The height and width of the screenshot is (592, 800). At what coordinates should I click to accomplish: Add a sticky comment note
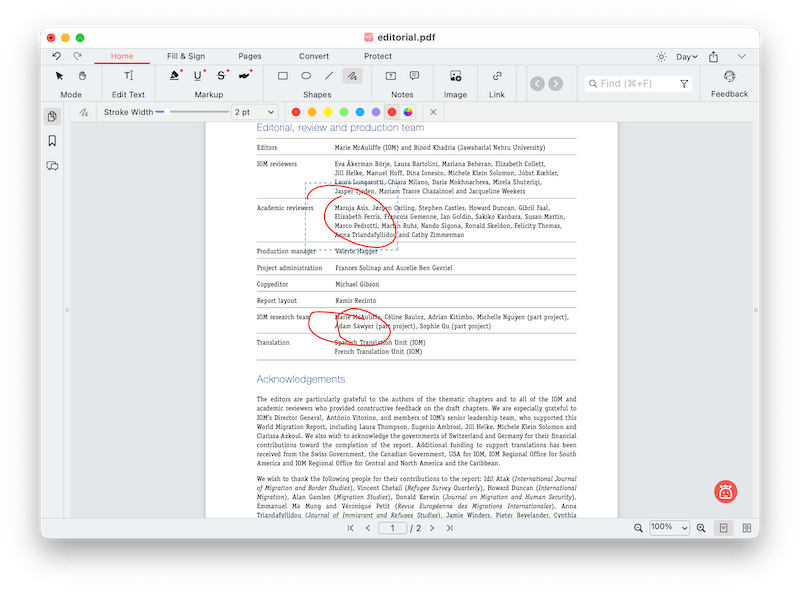(x=414, y=76)
